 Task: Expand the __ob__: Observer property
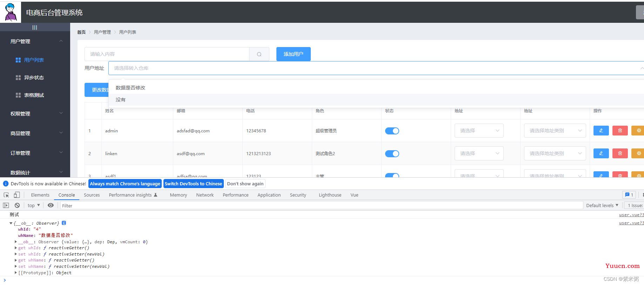[16, 242]
